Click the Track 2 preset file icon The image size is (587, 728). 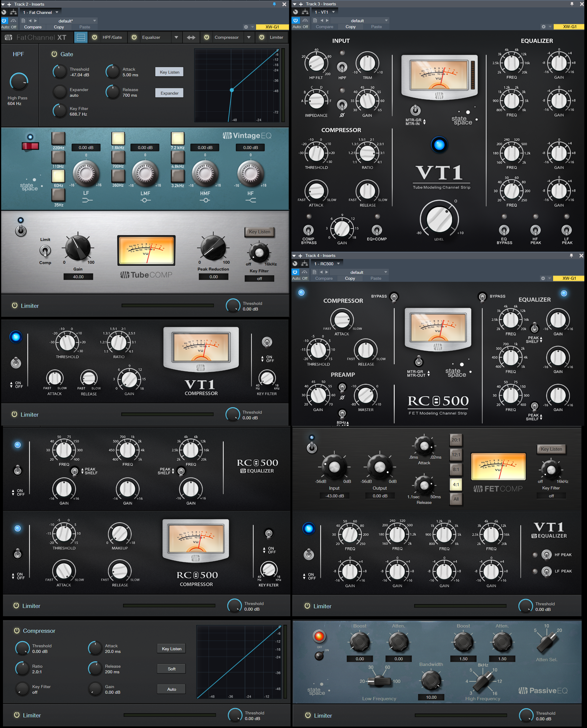coord(23,21)
